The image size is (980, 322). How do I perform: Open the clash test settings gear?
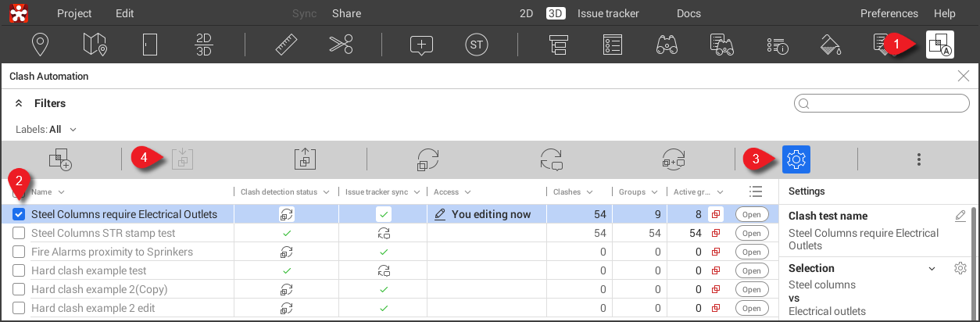pos(796,159)
